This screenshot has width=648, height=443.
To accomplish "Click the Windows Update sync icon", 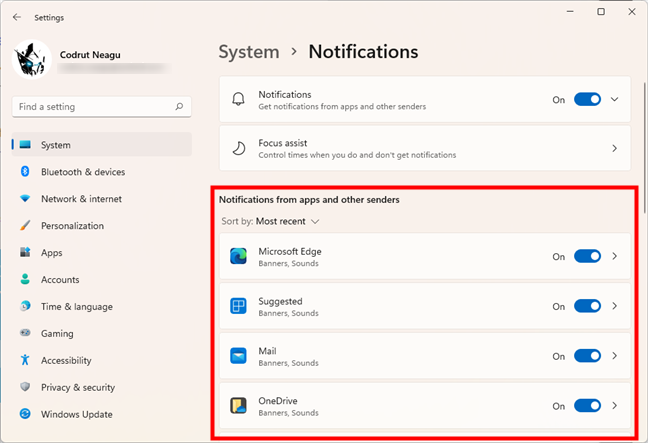I will pos(25,414).
